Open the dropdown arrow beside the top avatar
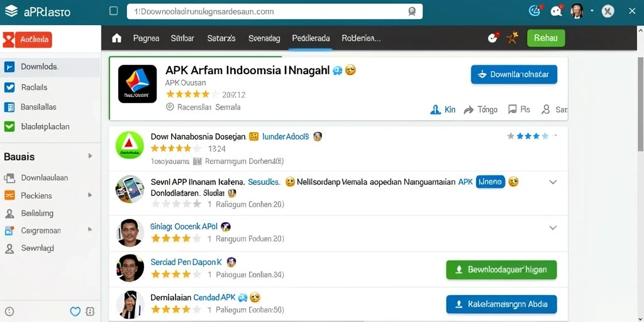The height and width of the screenshot is (322, 644). click(592, 11)
